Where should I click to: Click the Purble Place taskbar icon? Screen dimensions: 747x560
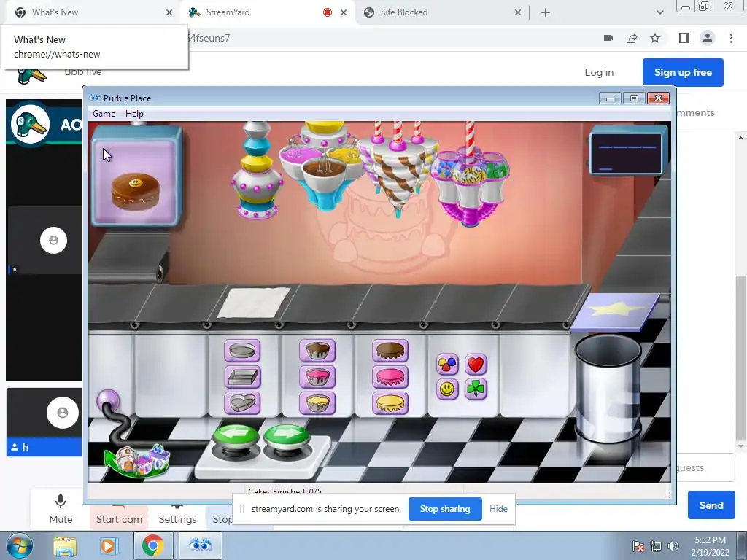point(200,545)
